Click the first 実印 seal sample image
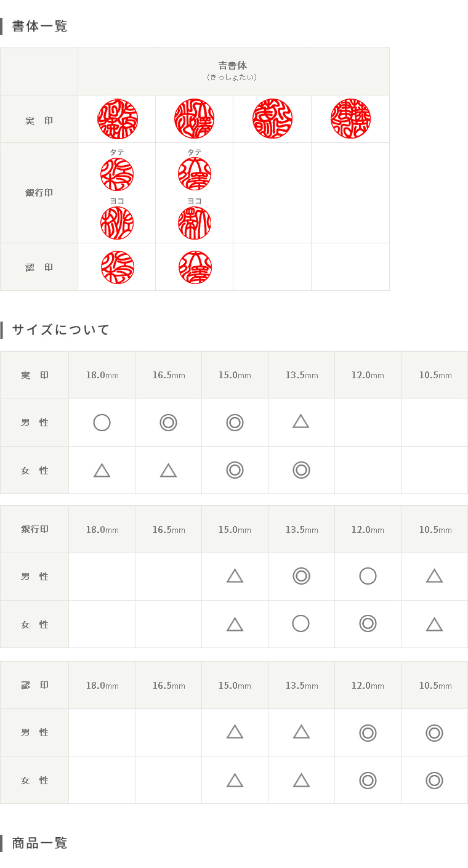The image size is (468, 868). click(x=118, y=119)
